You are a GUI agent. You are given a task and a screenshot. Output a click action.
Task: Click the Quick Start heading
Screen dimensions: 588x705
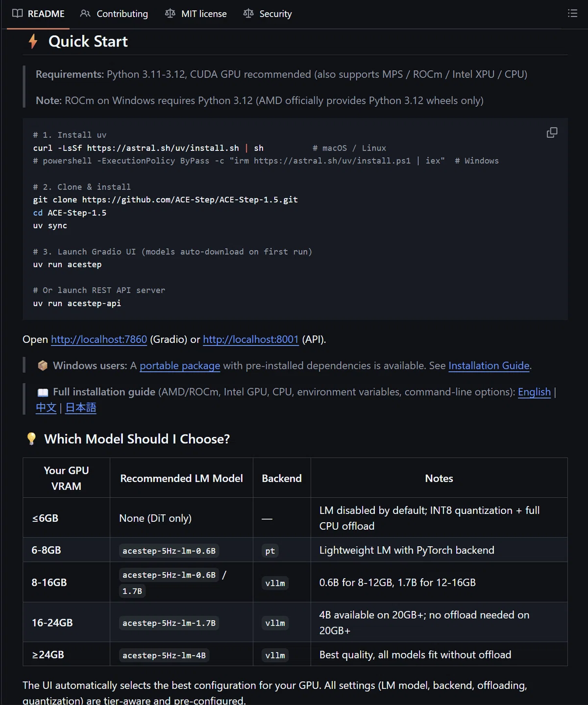click(88, 41)
